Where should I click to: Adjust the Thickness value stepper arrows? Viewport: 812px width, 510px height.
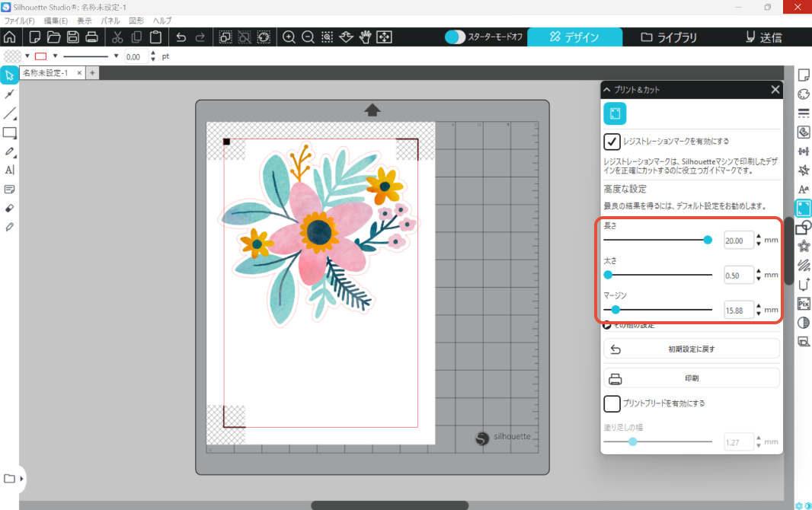[x=759, y=276]
